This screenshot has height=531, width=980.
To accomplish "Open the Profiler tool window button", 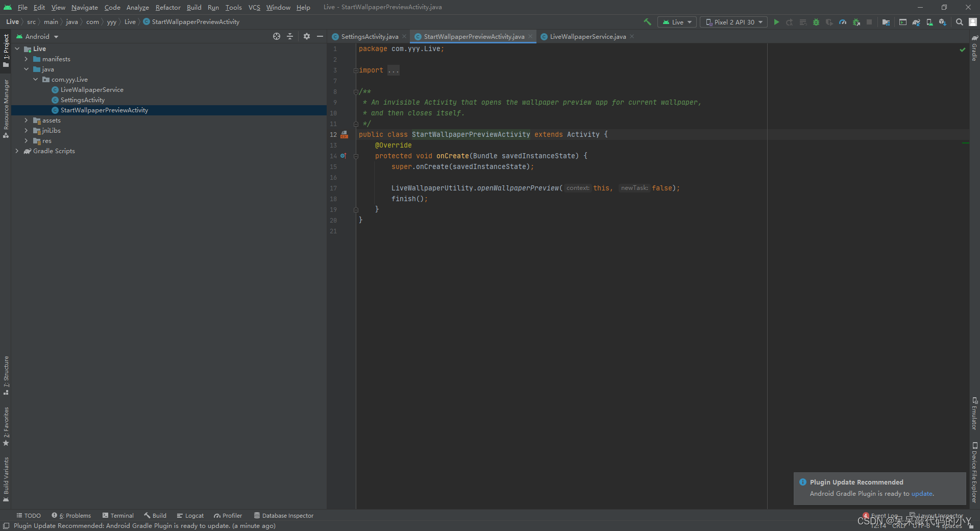I will [228, 516].
